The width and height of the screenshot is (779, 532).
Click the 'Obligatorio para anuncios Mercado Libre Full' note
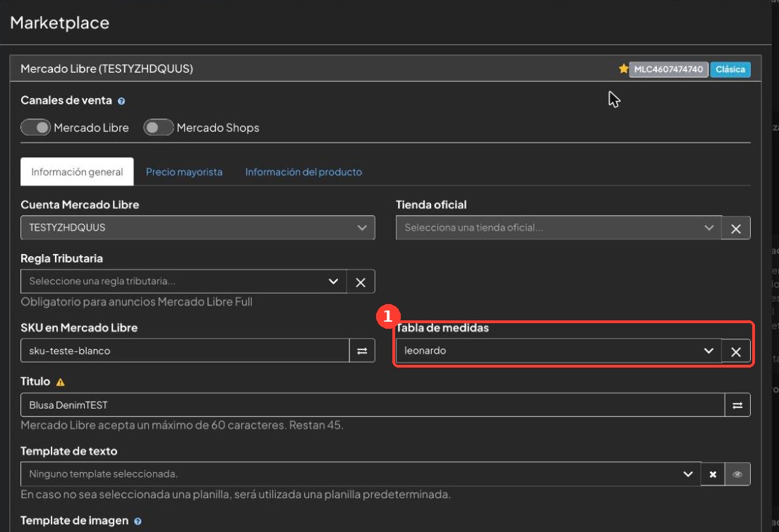click(x=137, y=302)
